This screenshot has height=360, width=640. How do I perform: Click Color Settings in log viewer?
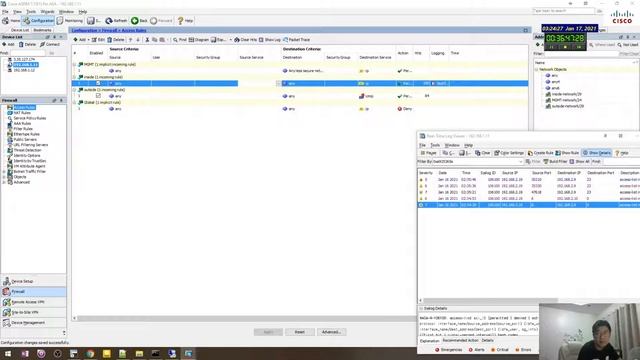click(509, 153)
